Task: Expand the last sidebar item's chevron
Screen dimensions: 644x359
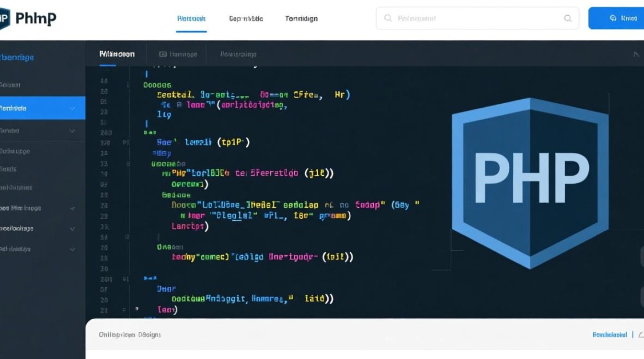Action: (72, 249)
